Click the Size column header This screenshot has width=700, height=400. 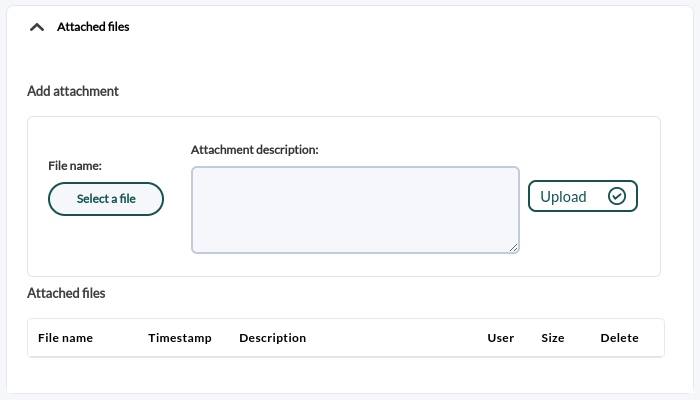point(553,338)
